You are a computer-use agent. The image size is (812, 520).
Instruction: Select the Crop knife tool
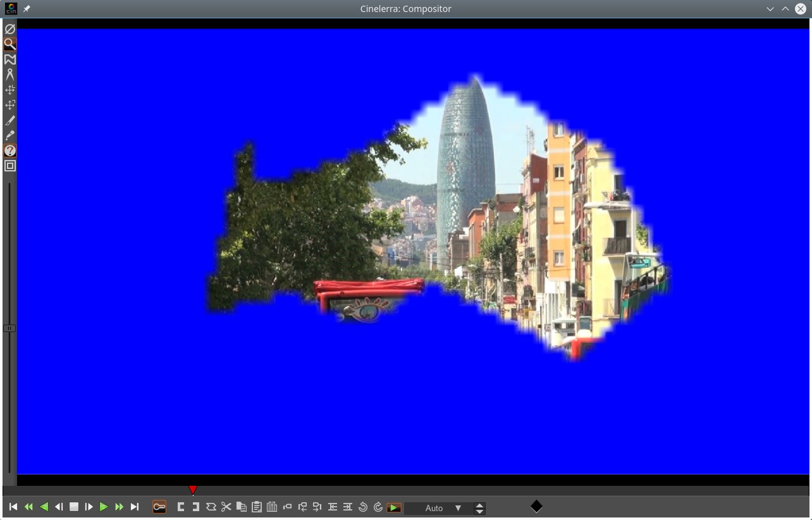9,120
